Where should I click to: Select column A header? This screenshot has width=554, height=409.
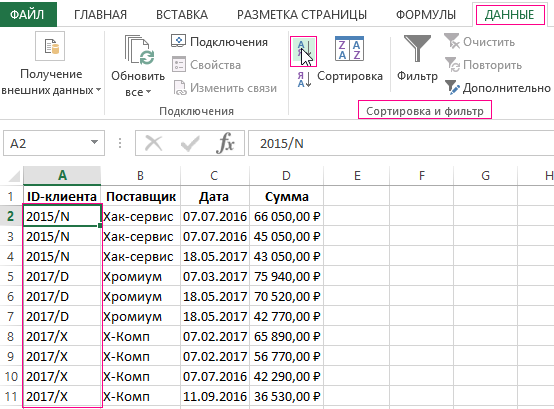[62, 175]
